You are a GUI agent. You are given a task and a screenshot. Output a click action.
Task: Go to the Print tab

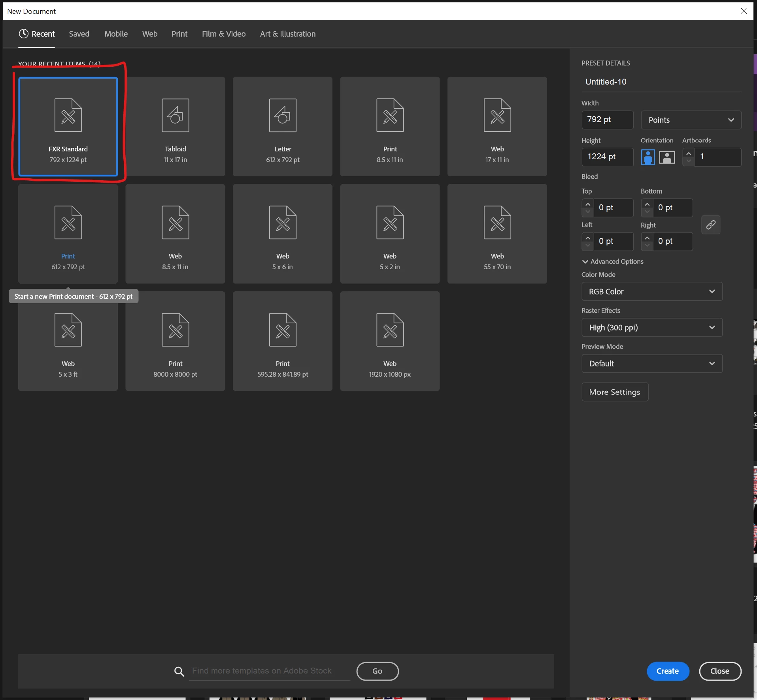point(179,34)
